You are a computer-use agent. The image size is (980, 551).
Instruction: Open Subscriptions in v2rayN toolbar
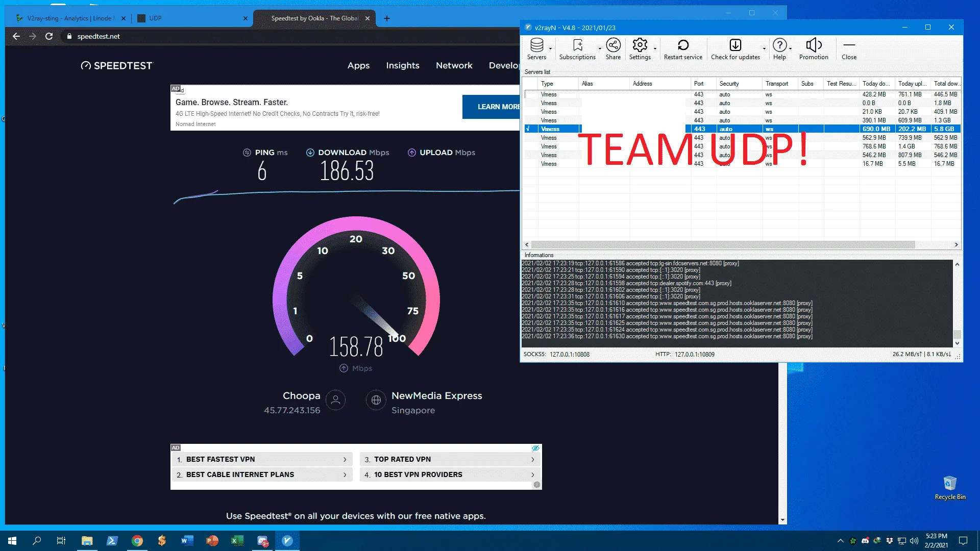point(577,49)
